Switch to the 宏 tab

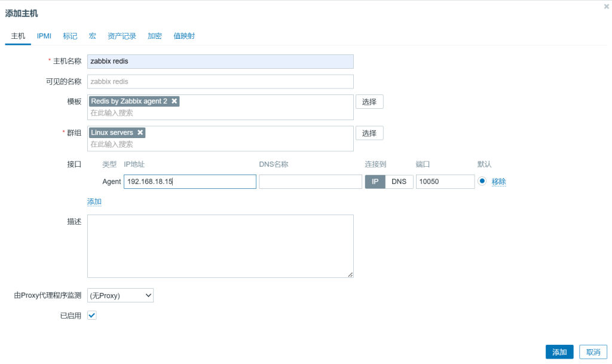(x=93, y=36)
